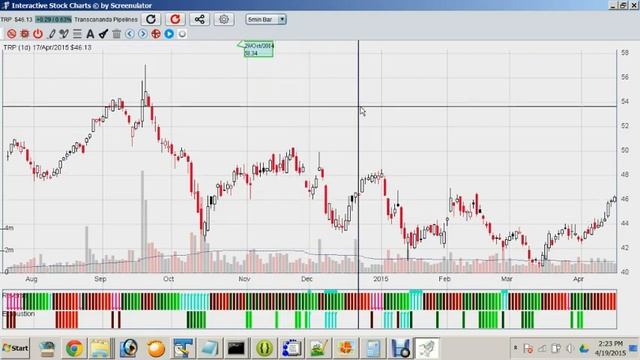Click the 54 price axis label
The width and height of the screenshot is (640, 360).
[624, 101]
